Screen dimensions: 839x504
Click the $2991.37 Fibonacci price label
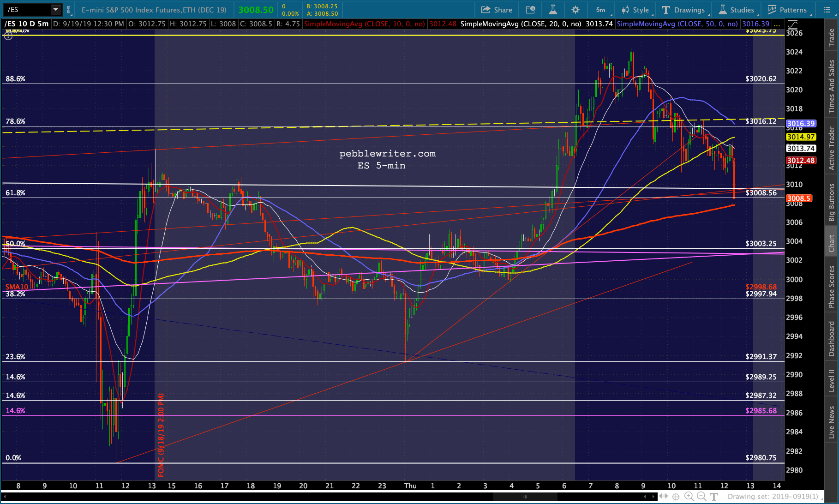(x=761, y=357)
